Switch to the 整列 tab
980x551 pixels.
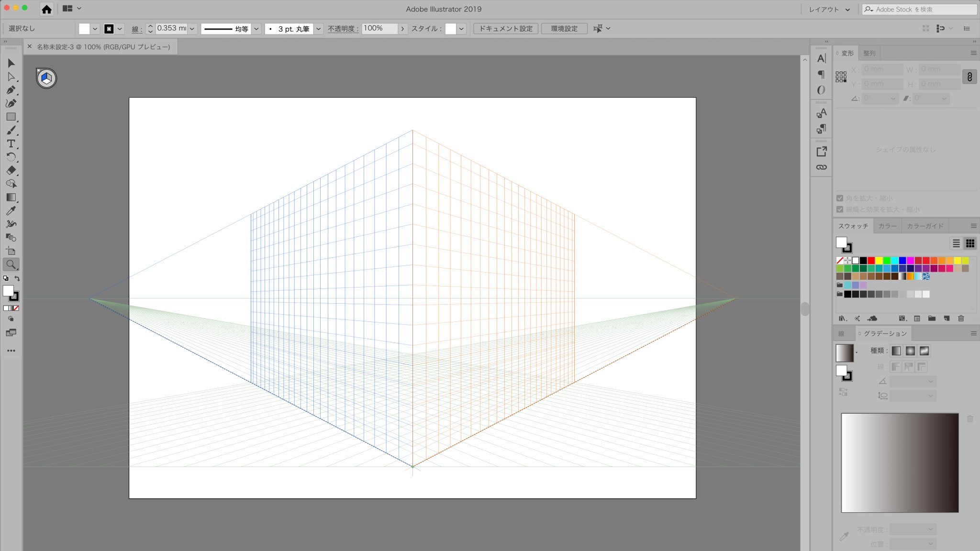pyautogui.click(x=869, y=53)
